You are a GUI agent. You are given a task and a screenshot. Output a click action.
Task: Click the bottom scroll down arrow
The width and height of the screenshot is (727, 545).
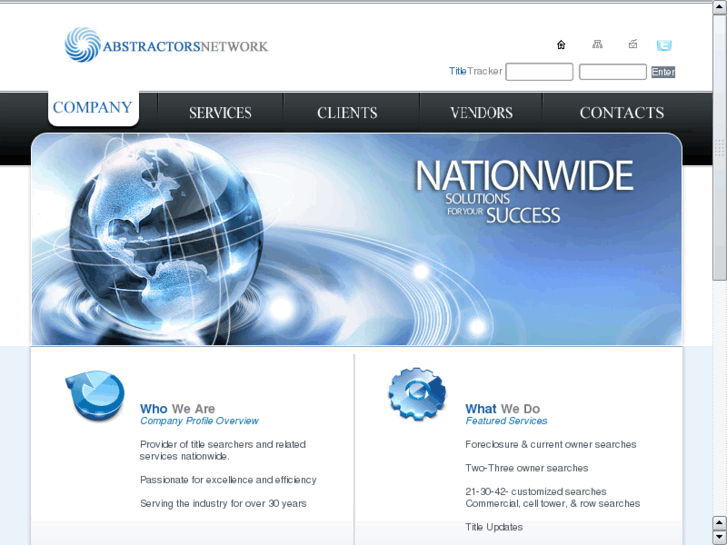pyautogui.click(x=720, y=537)
